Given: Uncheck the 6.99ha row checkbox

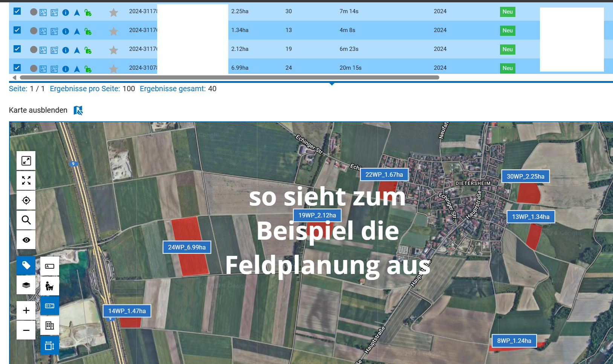Looking at the screenshot, I should point(17,67).
